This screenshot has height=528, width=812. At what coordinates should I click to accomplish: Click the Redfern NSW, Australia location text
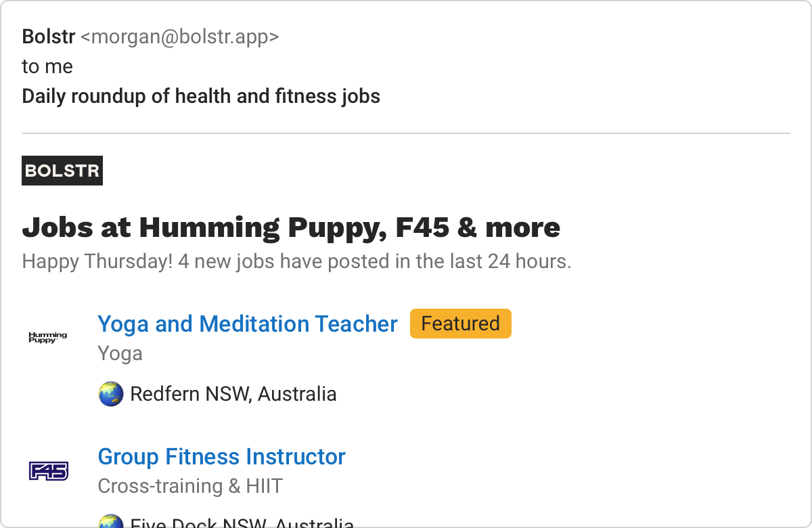point(233,393)
